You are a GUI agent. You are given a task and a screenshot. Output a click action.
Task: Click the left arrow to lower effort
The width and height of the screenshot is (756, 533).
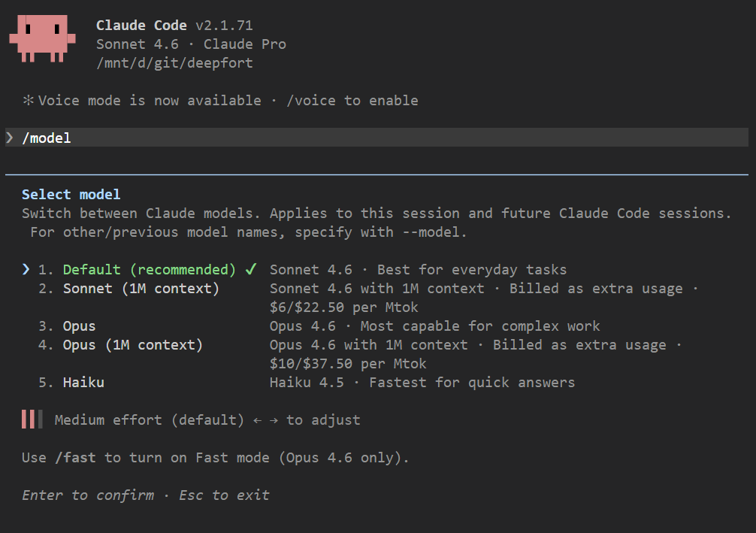pyautogui.click(x=257, y=420)
